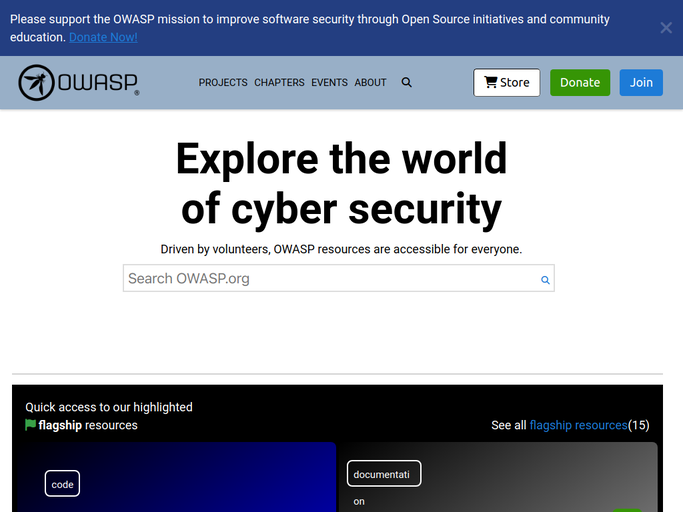This screenshot has width=683, height=512.
Task: Click the 'Driven by volunteers' subtitle text
Action: point(341,249)
